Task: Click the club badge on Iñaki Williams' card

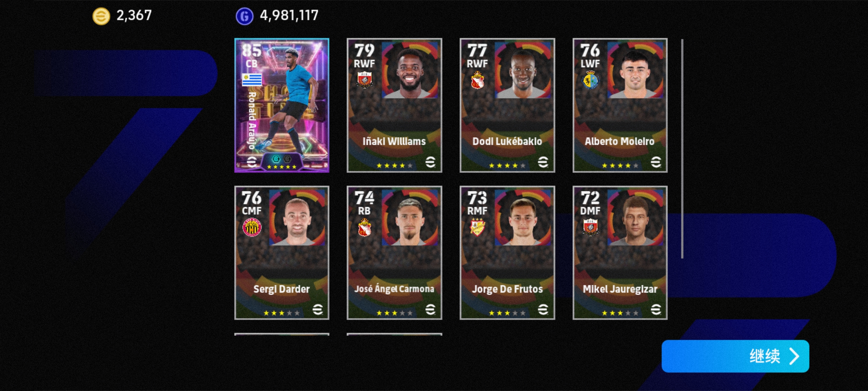Action: point(365,80)
